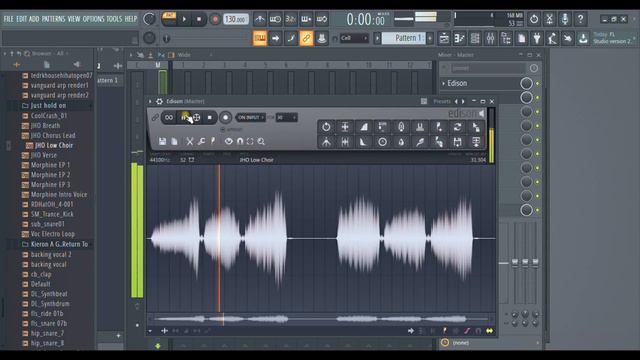This screenshot has height=360, width=640.
Task: Click the yellow double-arrow icon in Edison footer
Action: [489, 331]
